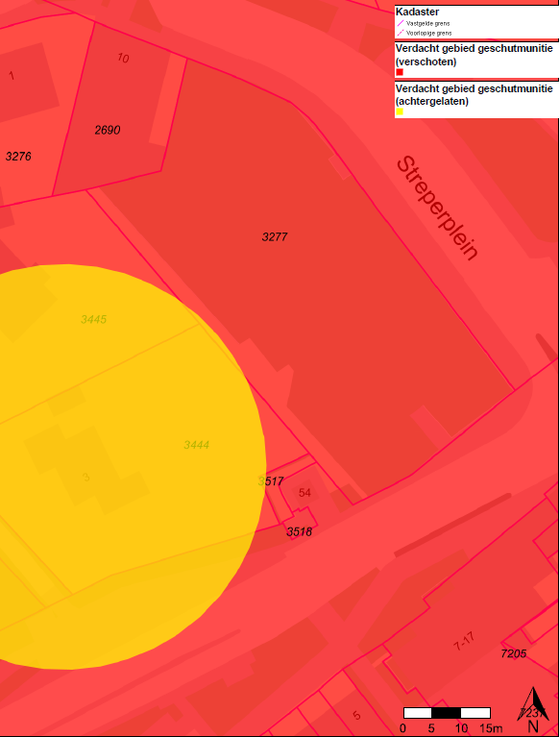Click the Vastgelde grens line symbol
560x737 pixels.
(x=401, y=23)
